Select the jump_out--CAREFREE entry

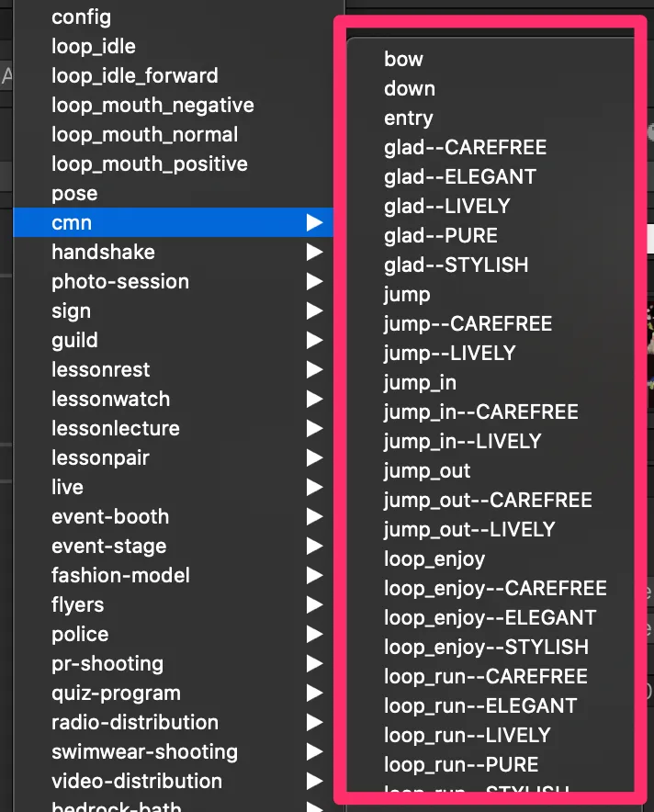coord(488,501)
